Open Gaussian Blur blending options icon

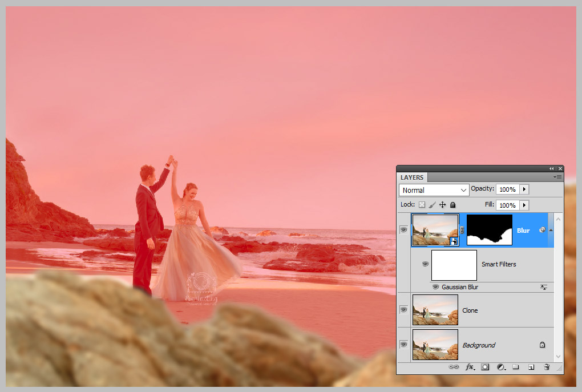pos(544,287)
